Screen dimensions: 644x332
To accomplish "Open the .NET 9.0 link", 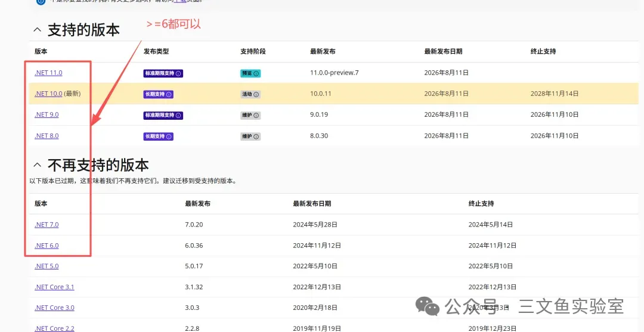I will [x=47, y=114].
